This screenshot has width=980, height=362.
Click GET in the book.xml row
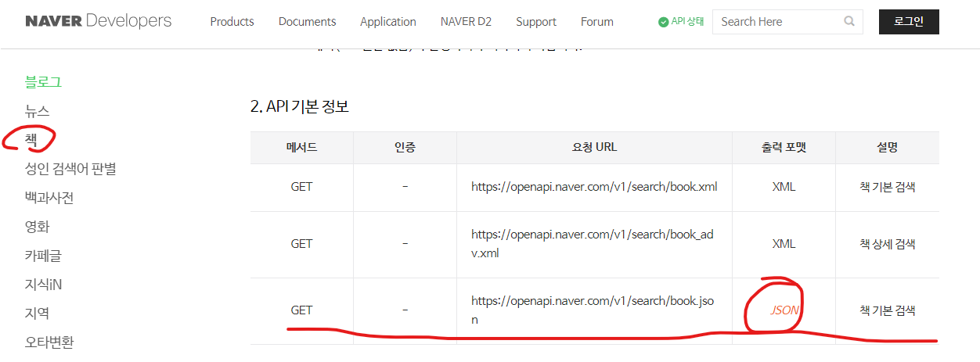pyautogui.click(x=301, y=187)
